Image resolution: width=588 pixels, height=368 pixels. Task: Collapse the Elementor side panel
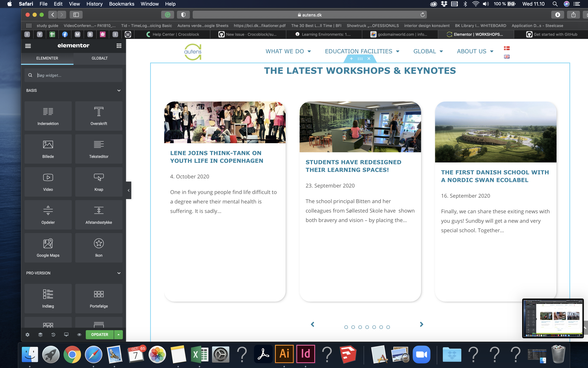click(x=128, y=190)
